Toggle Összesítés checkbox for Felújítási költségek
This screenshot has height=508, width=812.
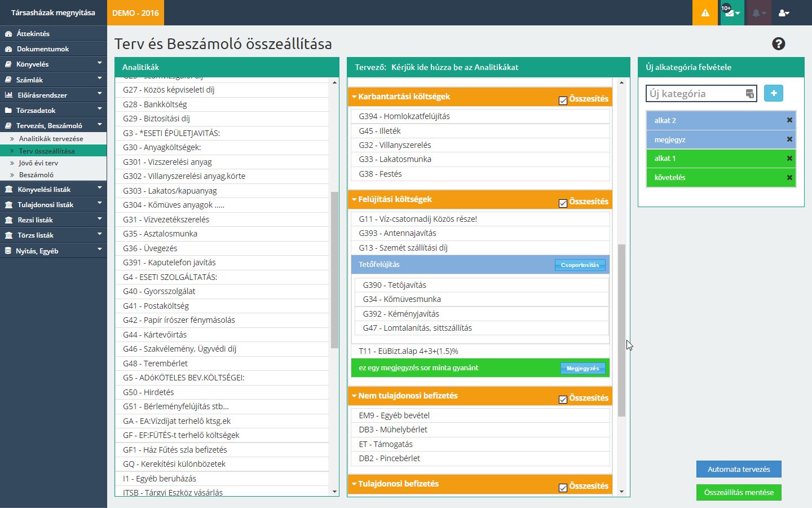pyautogui.click(x=563, y=203)
